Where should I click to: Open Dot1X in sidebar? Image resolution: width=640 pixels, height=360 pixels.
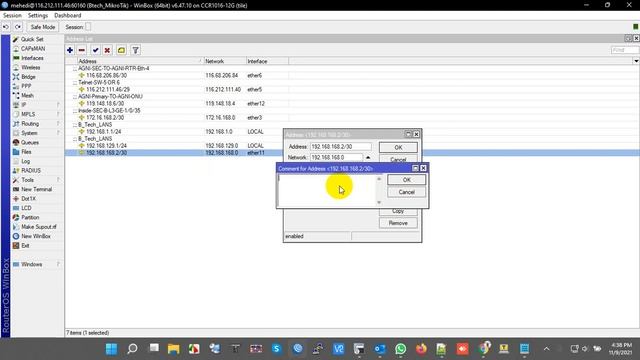coord(29,199)
